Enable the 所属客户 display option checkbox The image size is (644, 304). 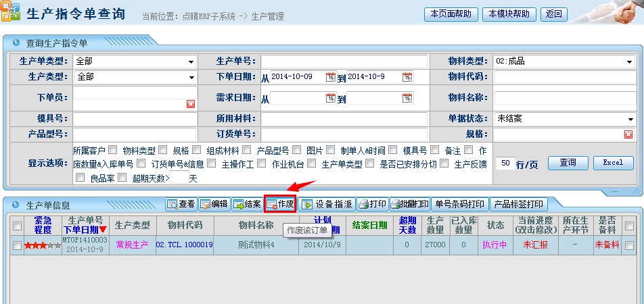coord(113,150)
